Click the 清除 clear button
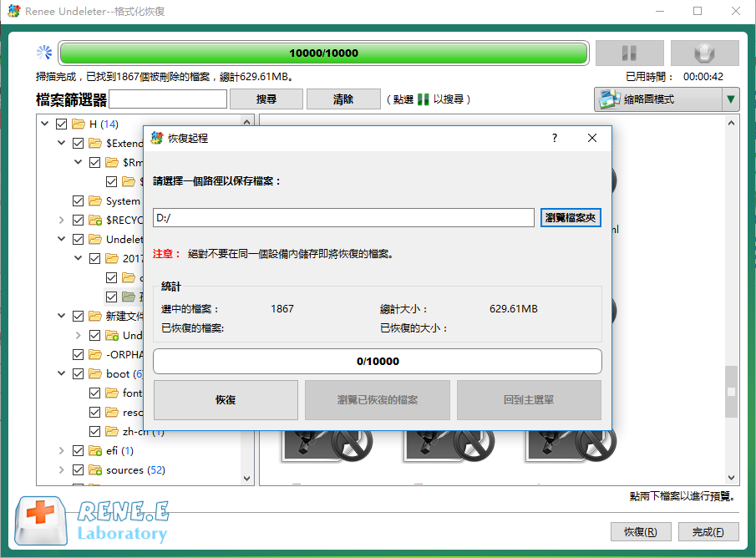Viewport: 756px width, 558px height. (x=342, y=99)
